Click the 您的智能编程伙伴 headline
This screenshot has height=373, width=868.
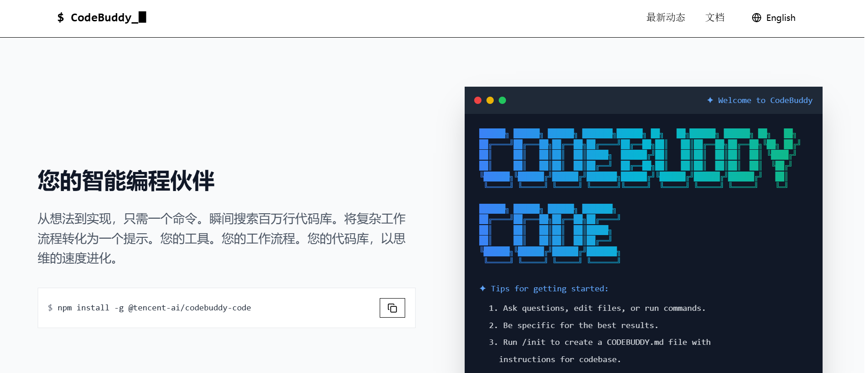[x=126, y=181]
